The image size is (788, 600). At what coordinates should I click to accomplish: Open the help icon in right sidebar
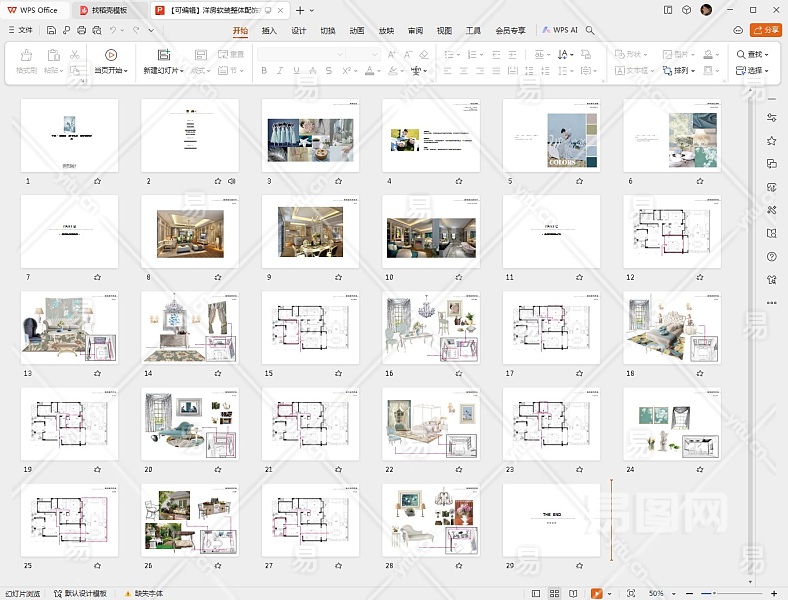[x=771, y=256]
